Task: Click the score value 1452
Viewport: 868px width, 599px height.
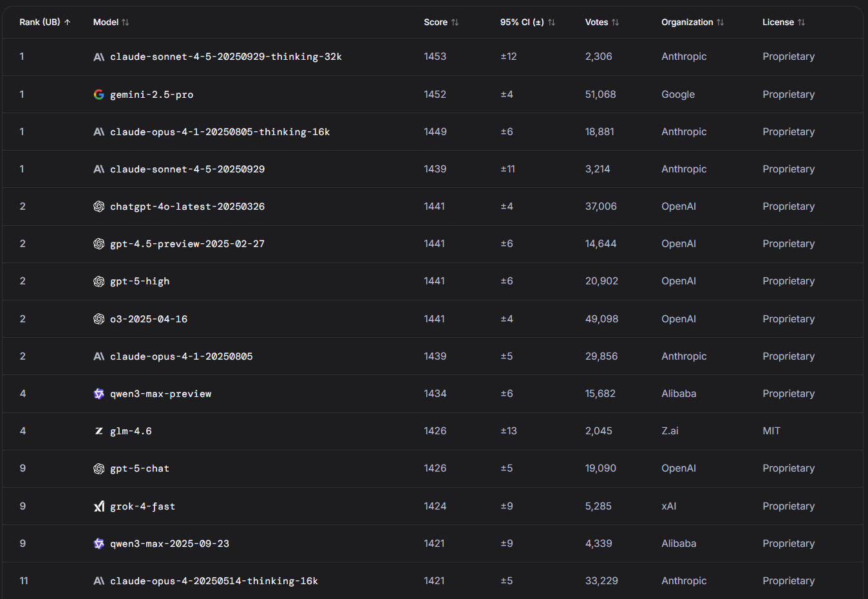Action: click(x=435, y=95)
